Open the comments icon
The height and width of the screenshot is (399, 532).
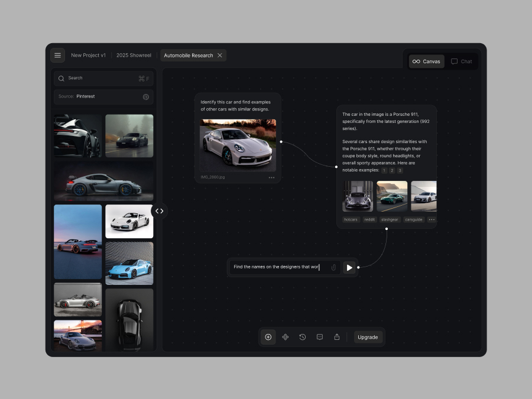(320, 337)
